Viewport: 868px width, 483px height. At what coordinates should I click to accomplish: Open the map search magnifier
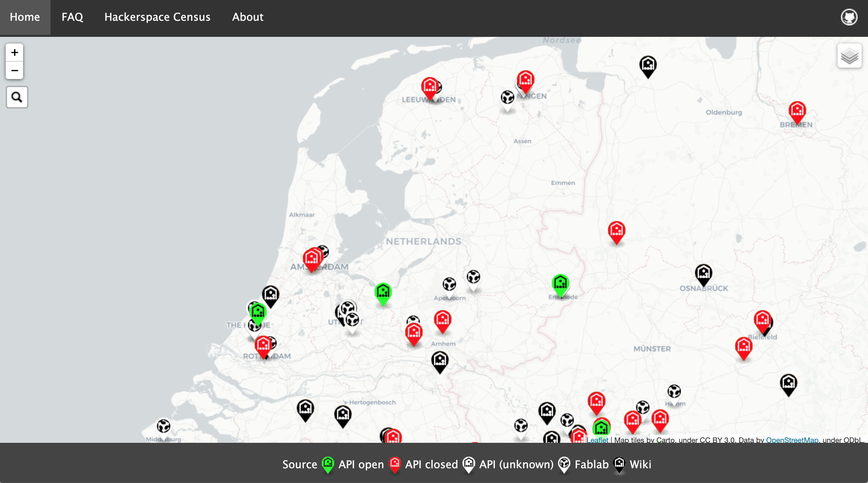(17, 97)
